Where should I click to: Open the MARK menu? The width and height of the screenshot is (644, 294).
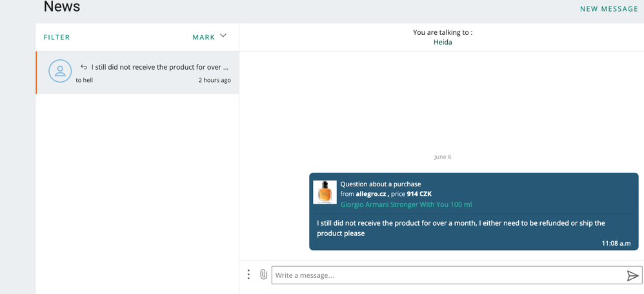(204, 37)
